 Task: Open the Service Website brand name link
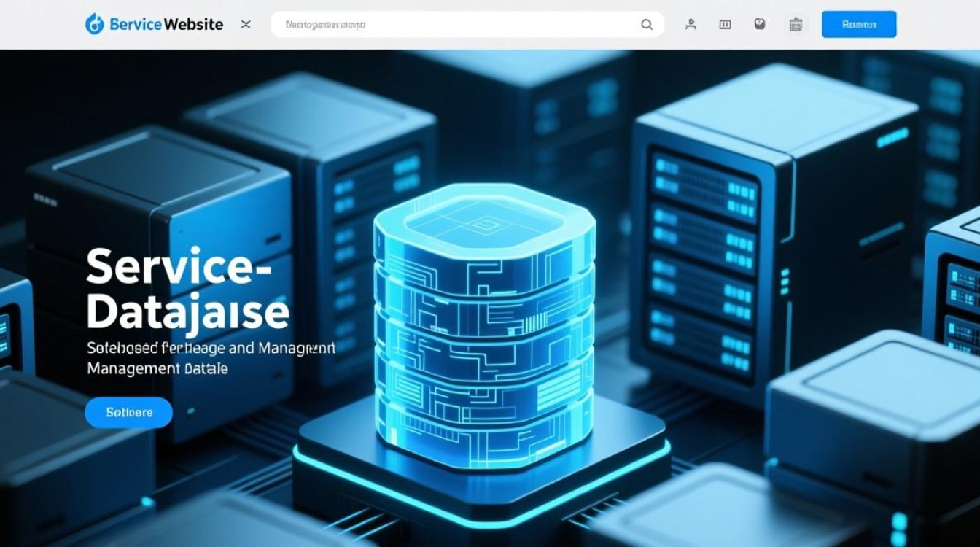166,24
